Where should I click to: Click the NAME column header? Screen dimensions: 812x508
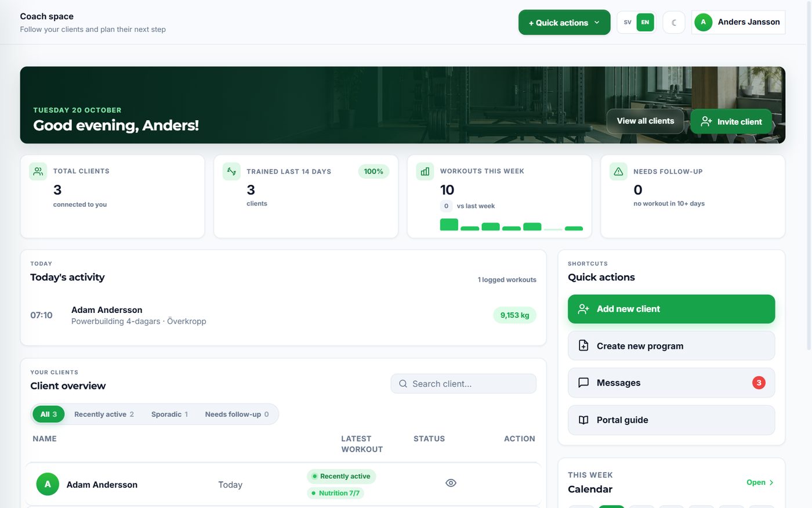45,439
